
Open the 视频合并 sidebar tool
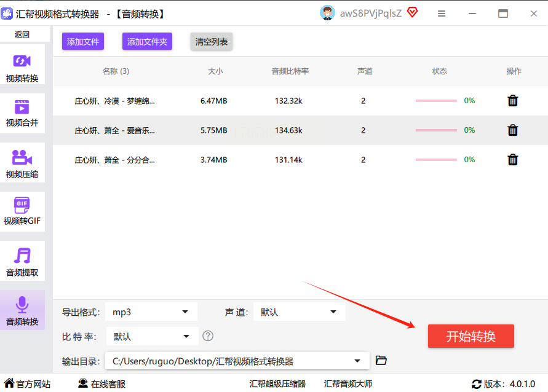point(22,112)
